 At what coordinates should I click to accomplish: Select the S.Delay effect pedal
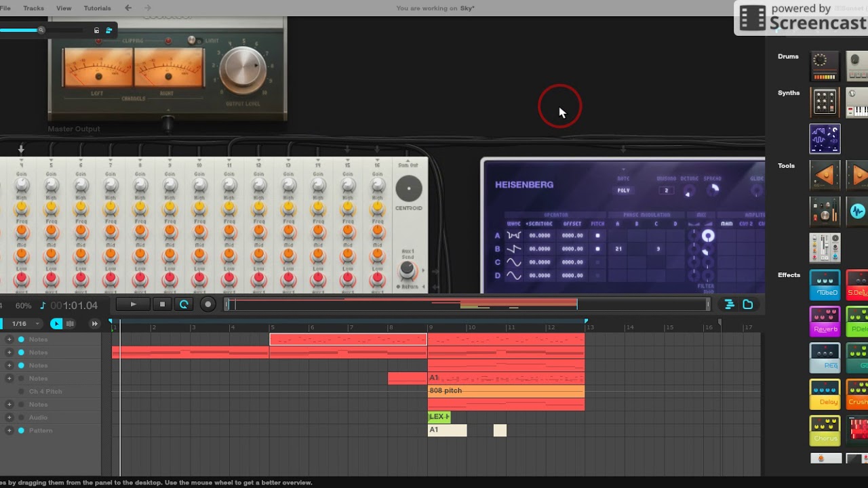[x=857, y=285]
